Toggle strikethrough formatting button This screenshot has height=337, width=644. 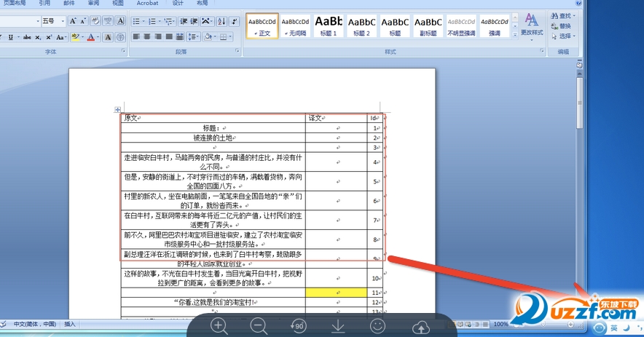[27, 37]
